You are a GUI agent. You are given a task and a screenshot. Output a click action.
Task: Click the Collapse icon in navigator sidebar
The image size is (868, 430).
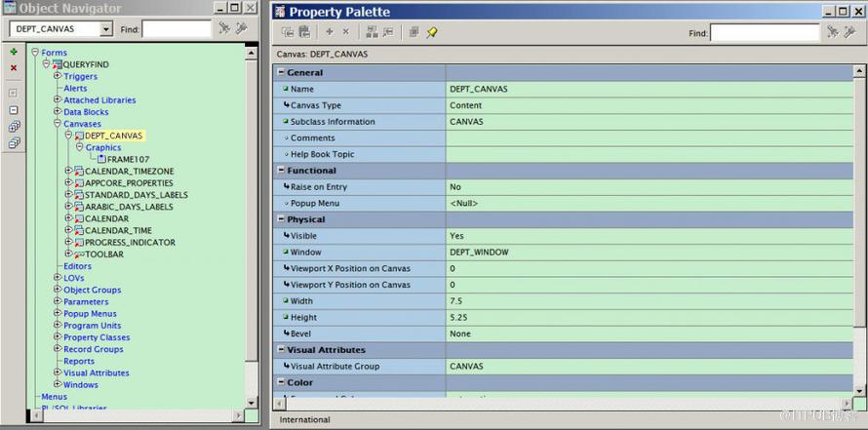click(14, 109)
